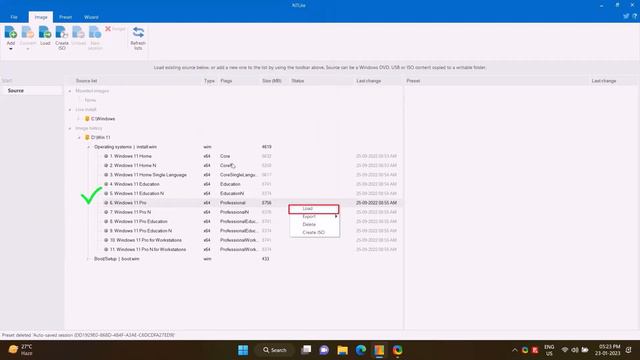Click the C:\Windows folder icon
640x360 pixels.
tap(87, 119)
